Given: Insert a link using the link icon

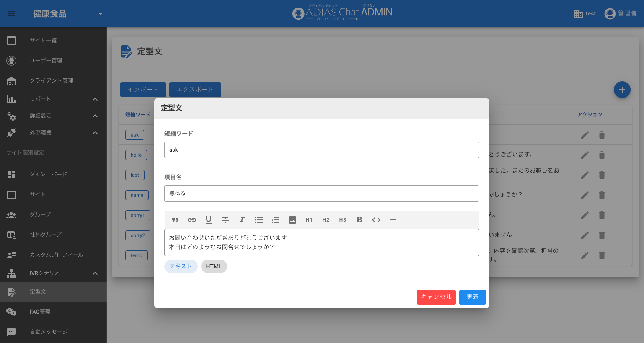Looking at the screenshot, I should pos(192,220).
